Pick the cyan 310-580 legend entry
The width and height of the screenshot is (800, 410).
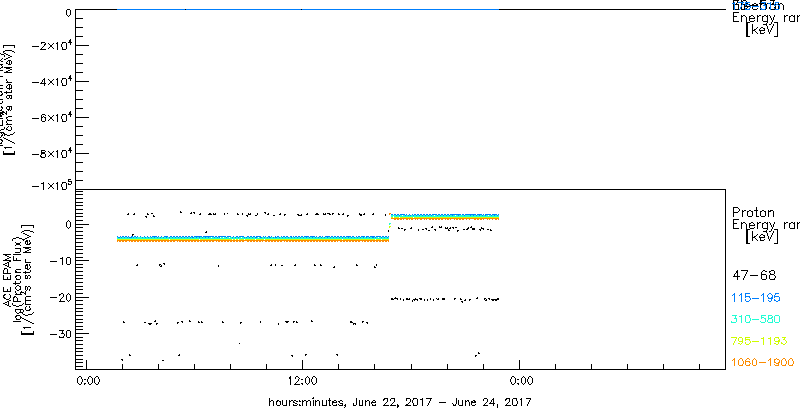(x=756, y=320)
